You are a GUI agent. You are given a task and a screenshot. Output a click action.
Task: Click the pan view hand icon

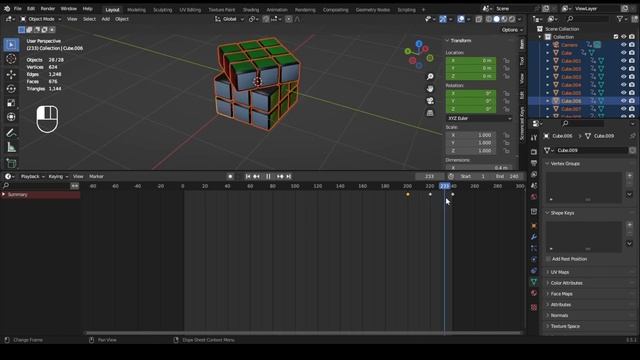click(430, 89)
